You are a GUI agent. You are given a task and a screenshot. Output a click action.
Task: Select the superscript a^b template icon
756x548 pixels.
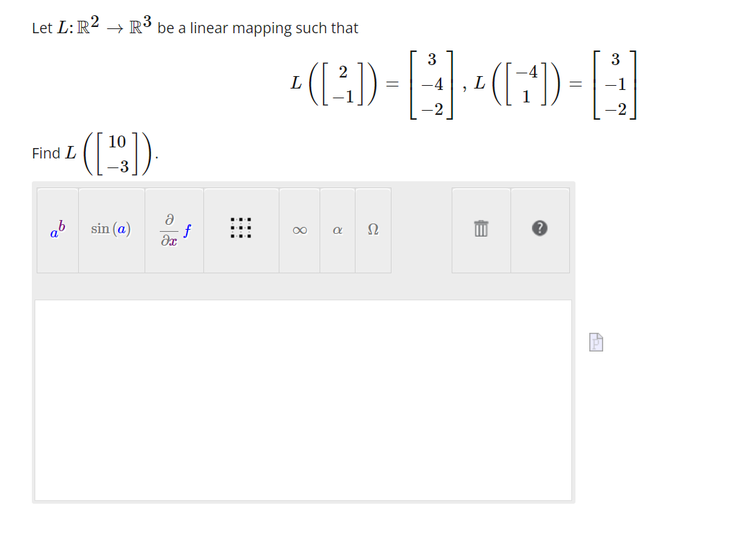[x=57, y=230]
